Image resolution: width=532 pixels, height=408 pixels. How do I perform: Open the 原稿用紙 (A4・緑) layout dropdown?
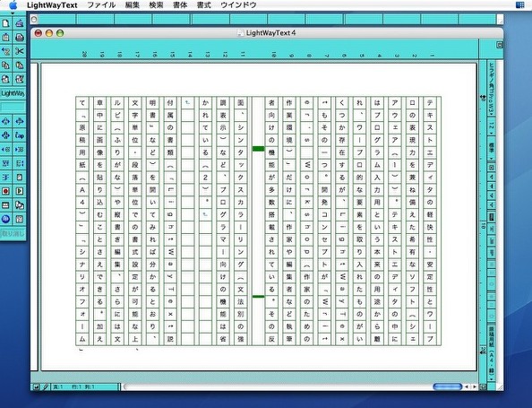[492, 353]
